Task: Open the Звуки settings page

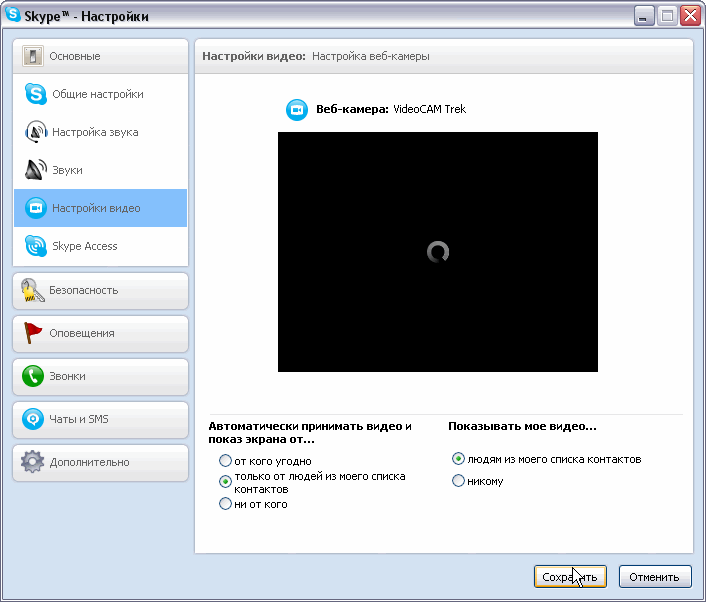Action: (x=100, y=170)
